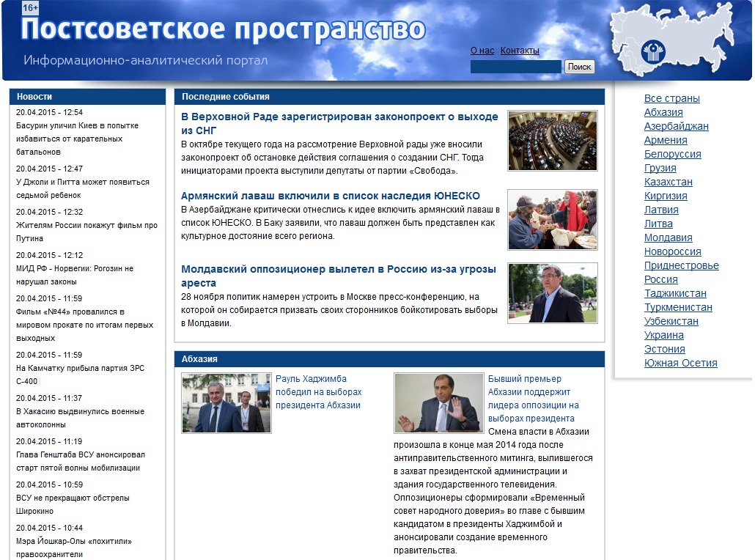
Task: Open 'Бывший премьер Абхазии поддержит лидера оппозиции' link
Action: point(534,399)
